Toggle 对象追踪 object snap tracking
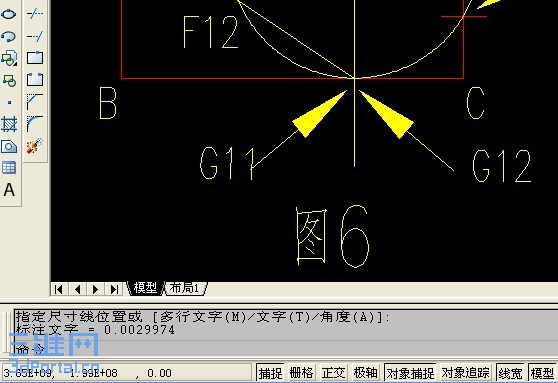The image size is (558, 383). [465, 373]
